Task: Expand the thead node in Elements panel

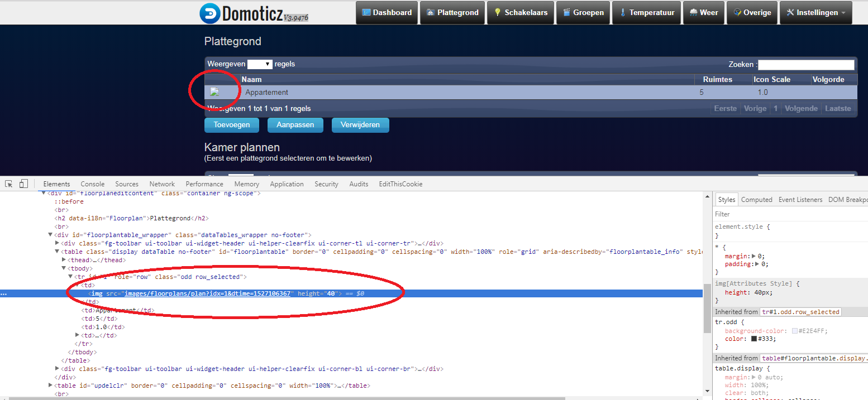Action: coord(64,259)
